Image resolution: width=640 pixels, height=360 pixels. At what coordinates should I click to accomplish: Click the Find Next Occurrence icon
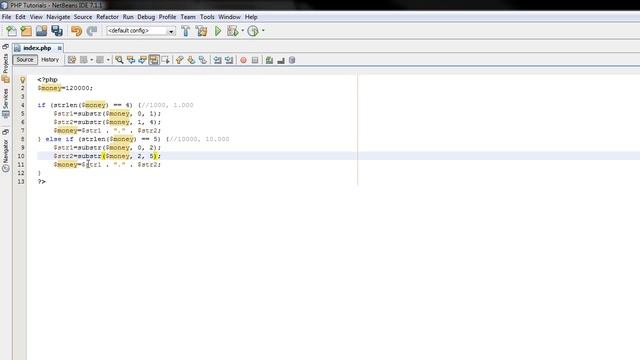click(x=142, y=60)
